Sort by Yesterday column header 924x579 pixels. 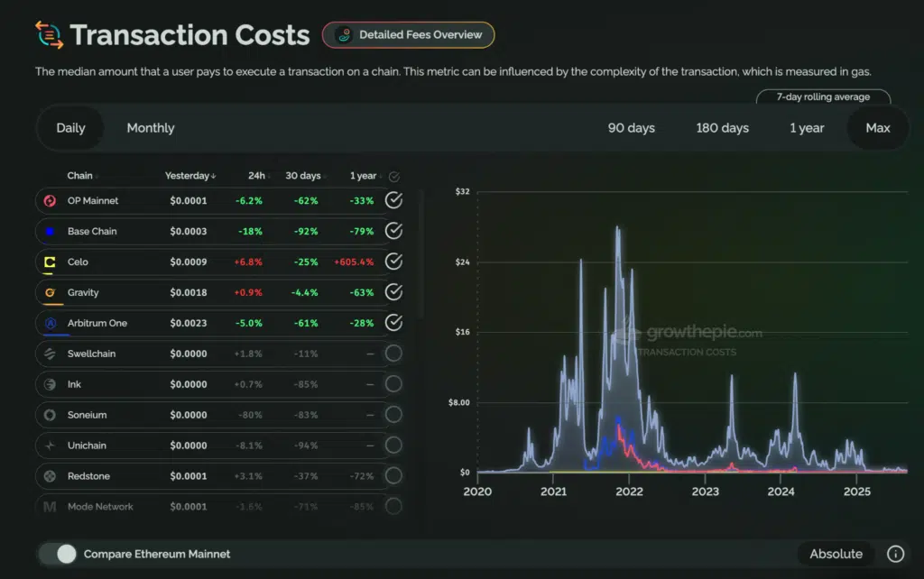tap(189, 176)
